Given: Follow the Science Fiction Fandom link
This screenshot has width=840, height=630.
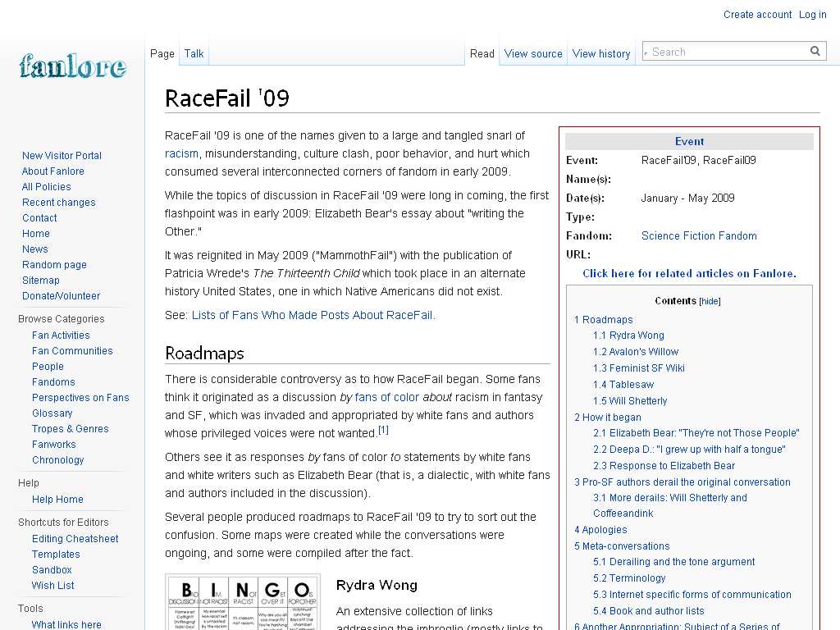Looking at the screenshot, I should pyautogui.click(x=699, y=235).
